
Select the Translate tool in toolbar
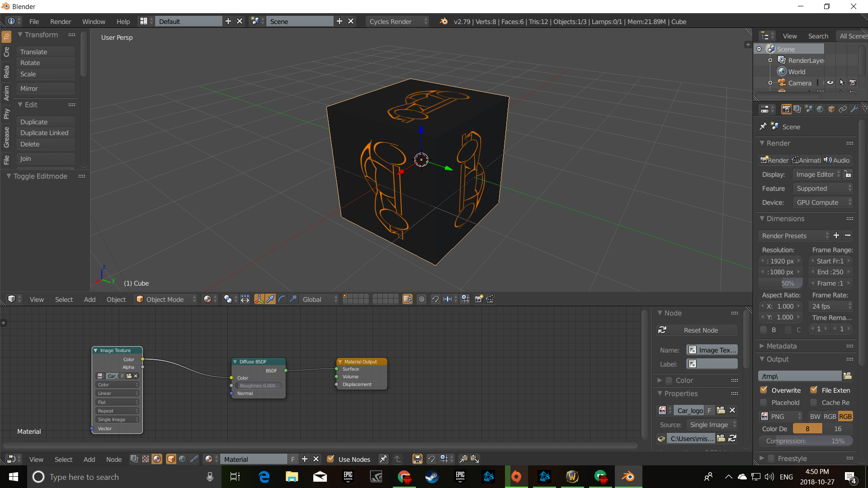[x=45, y=52]
